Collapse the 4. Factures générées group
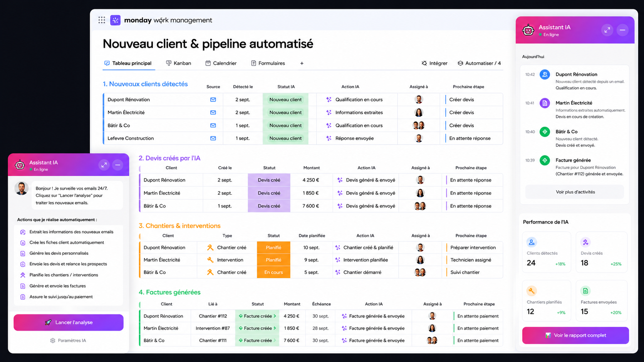The height and width of the screenshot is (362, 644). (169, 292)
